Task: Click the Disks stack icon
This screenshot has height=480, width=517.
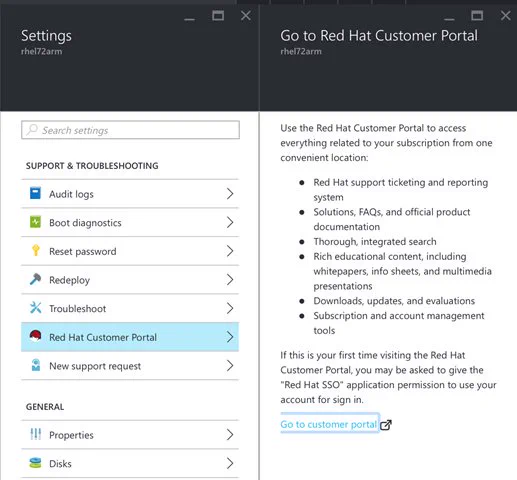Action: point(35,463)
